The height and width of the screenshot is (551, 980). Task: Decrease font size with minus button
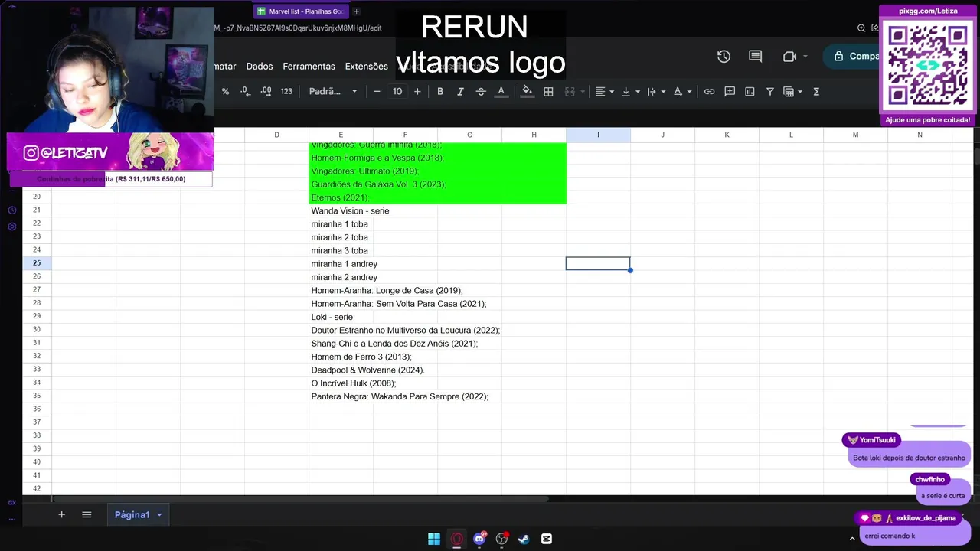click(x=377, y=91)
